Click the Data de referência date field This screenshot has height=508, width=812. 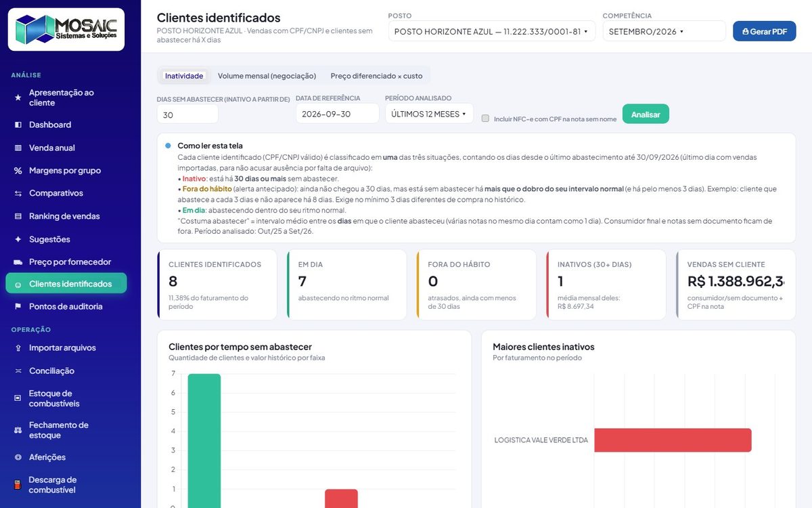(x=337, y=114)
